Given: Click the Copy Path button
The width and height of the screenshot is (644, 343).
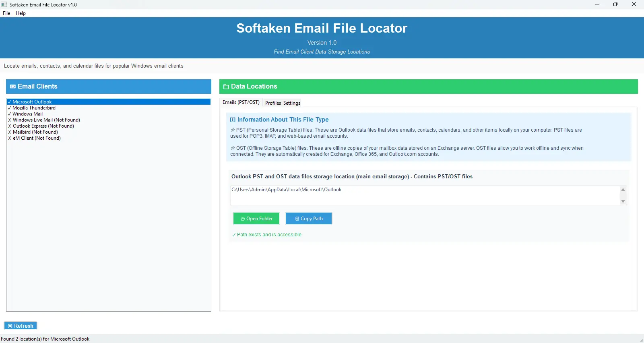Looking at the screenshot, I should pos(309,219).
